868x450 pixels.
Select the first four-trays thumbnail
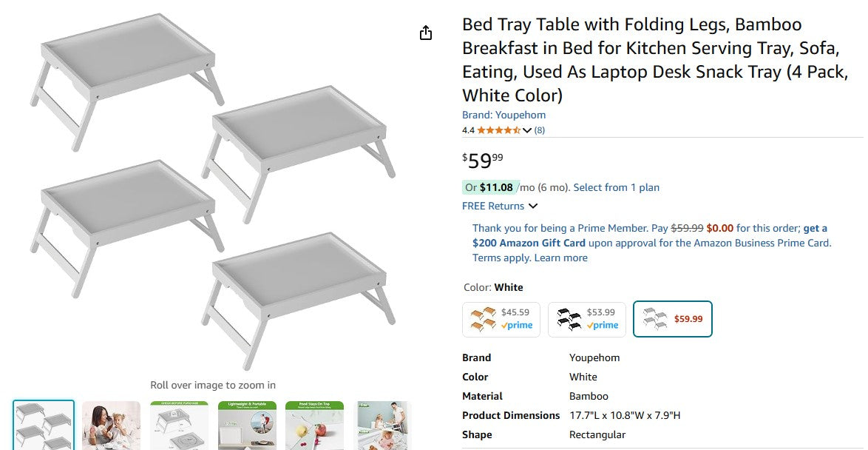click(44, 426)
